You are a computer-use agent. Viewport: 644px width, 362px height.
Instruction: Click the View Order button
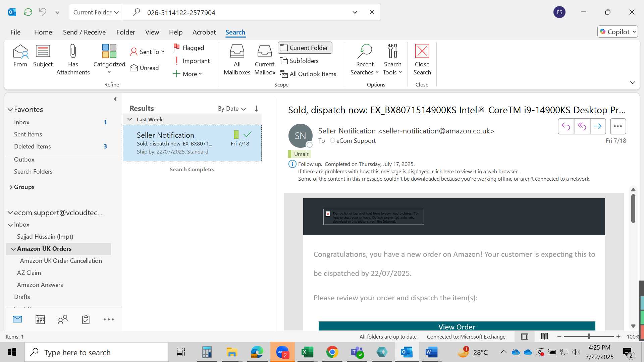point(457,326)
